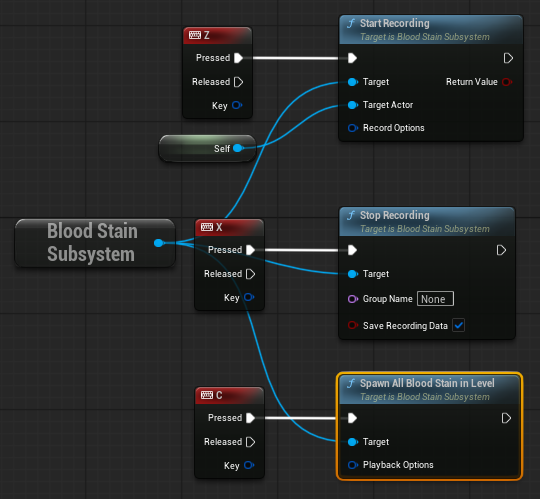The width and height of the screenshot is (540, 499).
Task: Click the Z key node Released exec pin
Action: click(x=238, y=82)
